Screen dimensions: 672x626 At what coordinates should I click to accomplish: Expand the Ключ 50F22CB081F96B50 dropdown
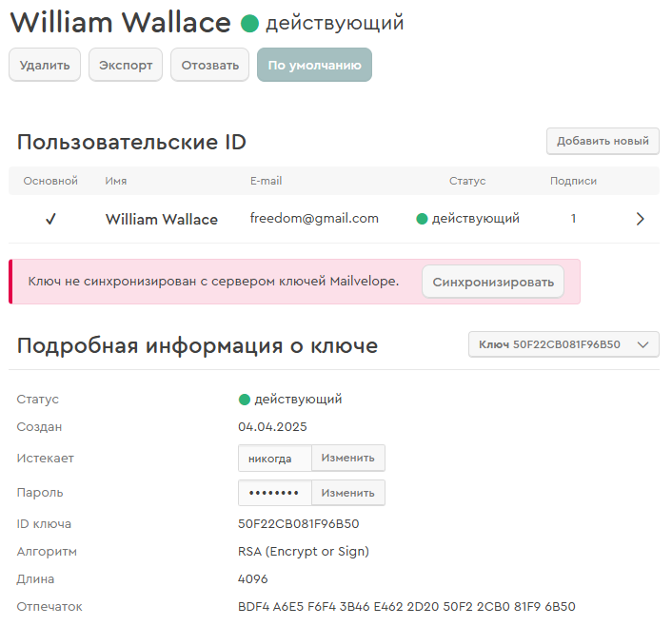(563, 344)
